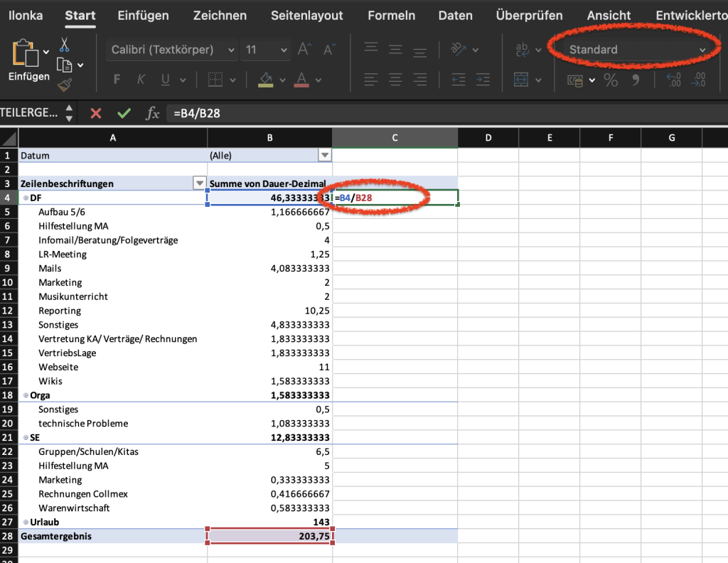Cancel formula entry with red X
728x563 pixels.
(96, 114)
